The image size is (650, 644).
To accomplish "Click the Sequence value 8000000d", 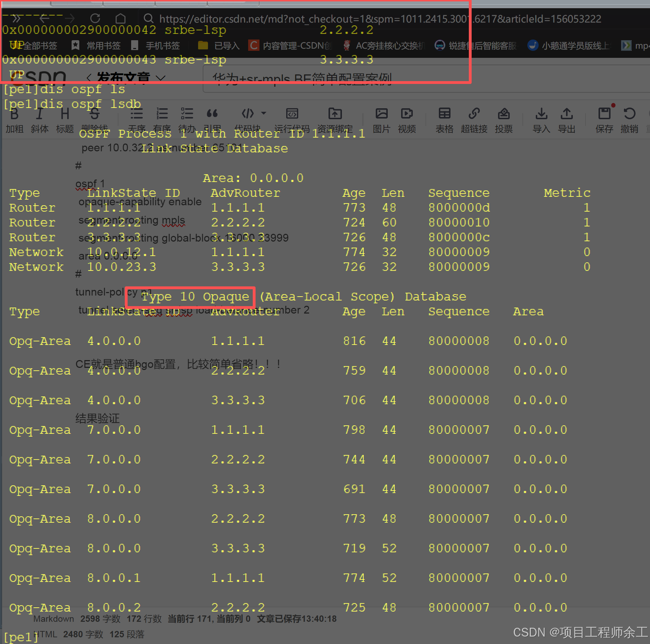I will (x=459, y=208).
